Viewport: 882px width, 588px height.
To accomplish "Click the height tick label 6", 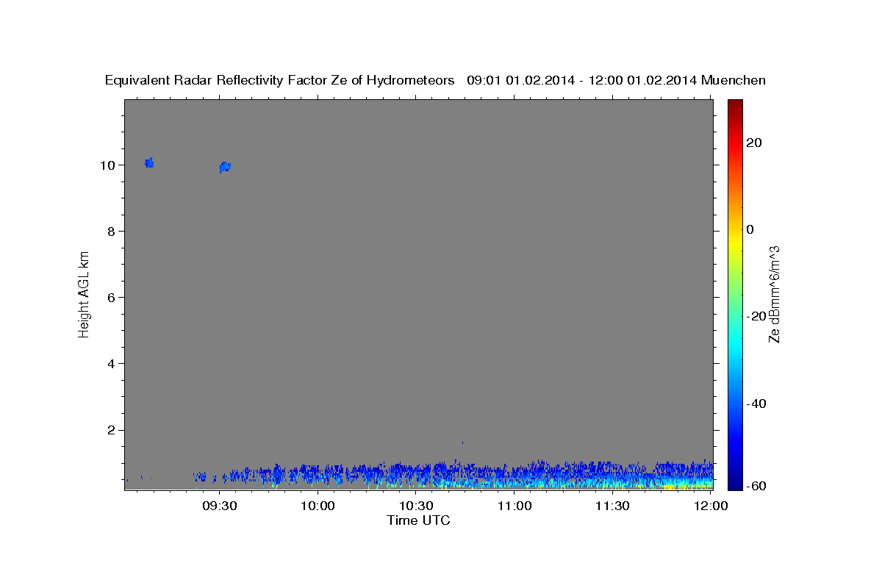I will click(x=112, y=297).
